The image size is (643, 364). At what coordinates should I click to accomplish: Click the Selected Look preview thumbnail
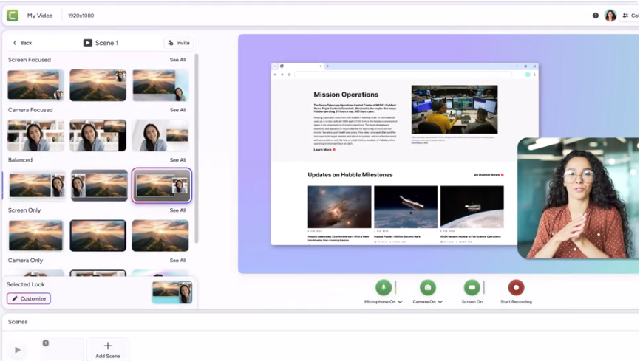coord(171,292)
